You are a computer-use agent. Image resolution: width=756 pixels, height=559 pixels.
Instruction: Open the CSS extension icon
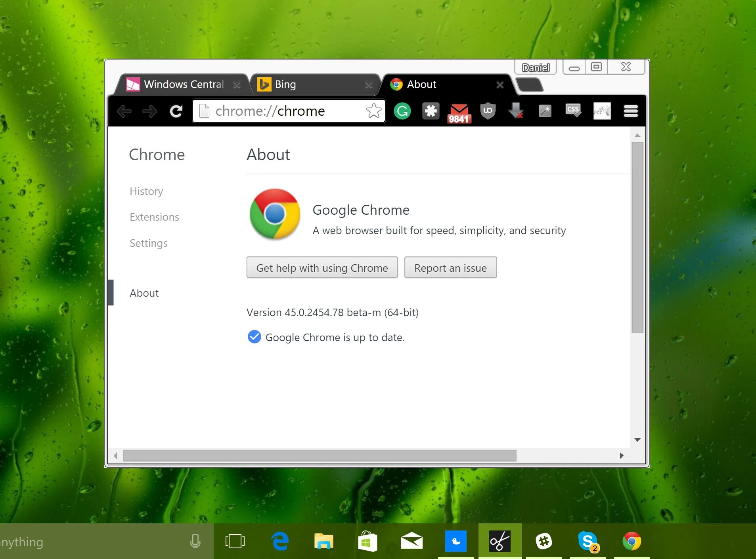click(x=573, y=111)
